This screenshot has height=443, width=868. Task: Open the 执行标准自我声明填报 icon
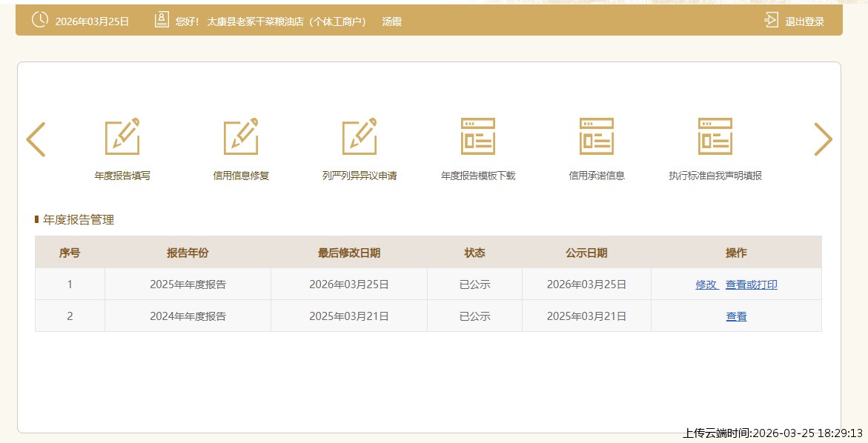pyautogui.click(x=715, y=137)
